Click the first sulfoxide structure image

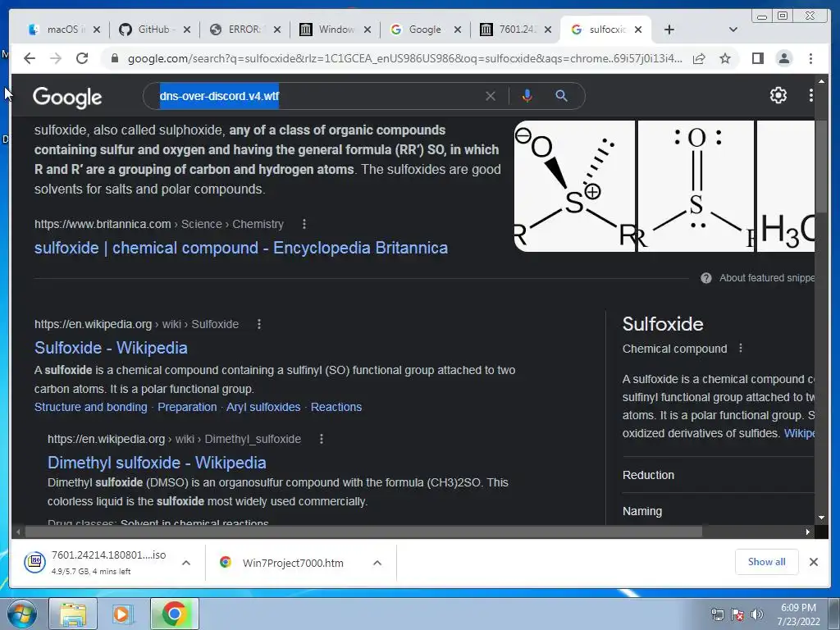(574, 186)
